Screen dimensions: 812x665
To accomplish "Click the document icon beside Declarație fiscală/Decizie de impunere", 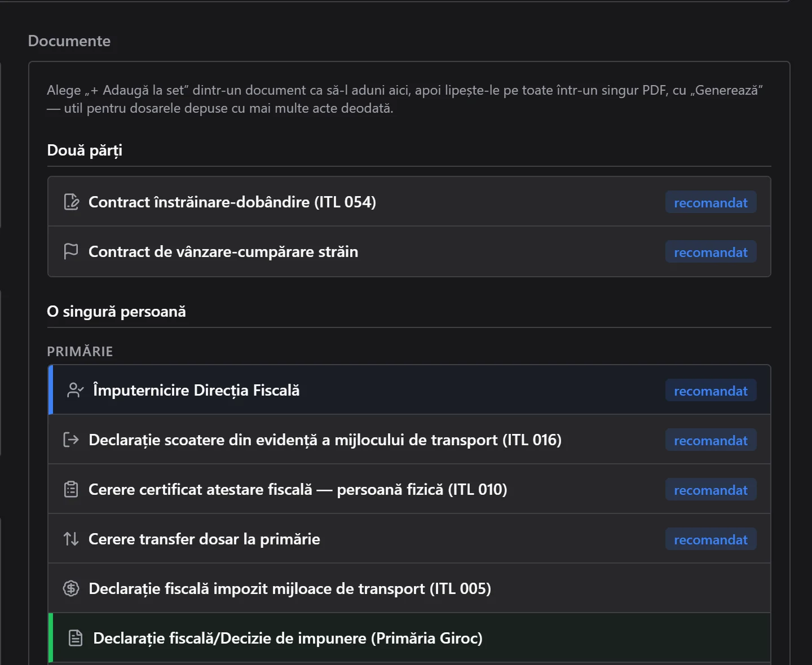I will click(76, 638).
